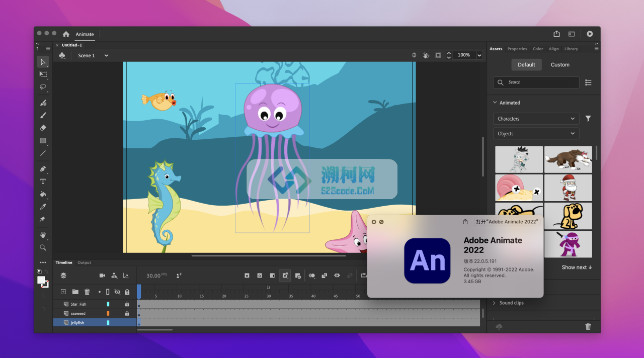Select the Eraser tool
The height and width of the screenshot is (358, 644).
[x=43, y=128]
